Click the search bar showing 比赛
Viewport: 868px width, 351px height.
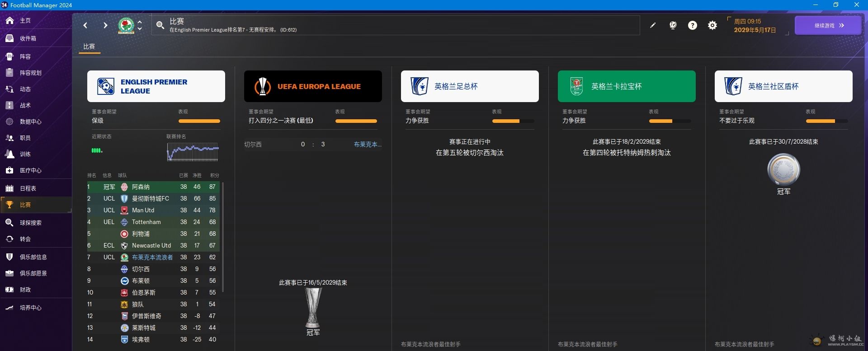[x=396, y=25]
